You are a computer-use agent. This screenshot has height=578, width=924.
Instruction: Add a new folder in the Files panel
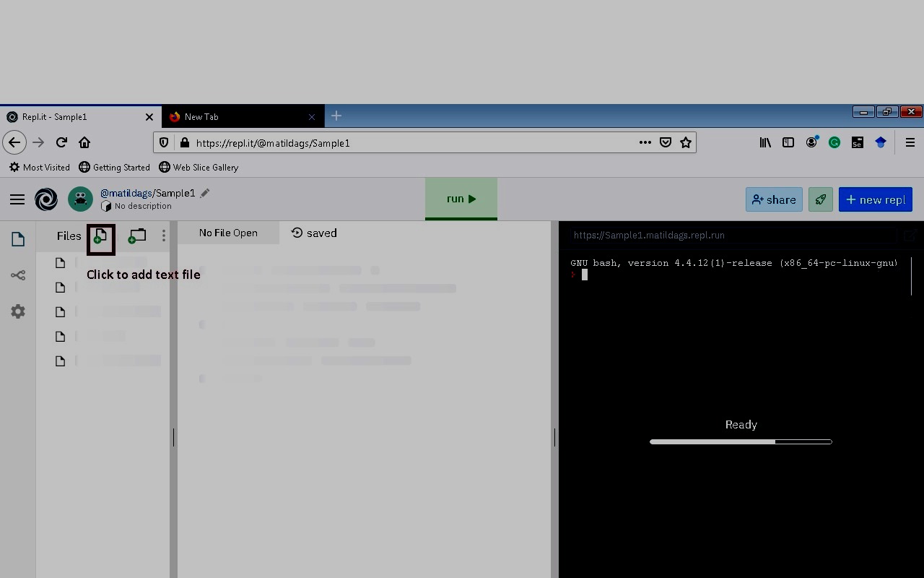click(136, 237)
